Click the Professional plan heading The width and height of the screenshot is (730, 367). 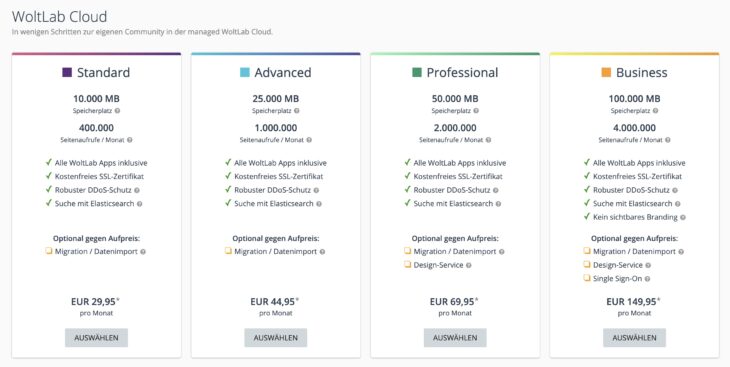[x=462, y=73]
